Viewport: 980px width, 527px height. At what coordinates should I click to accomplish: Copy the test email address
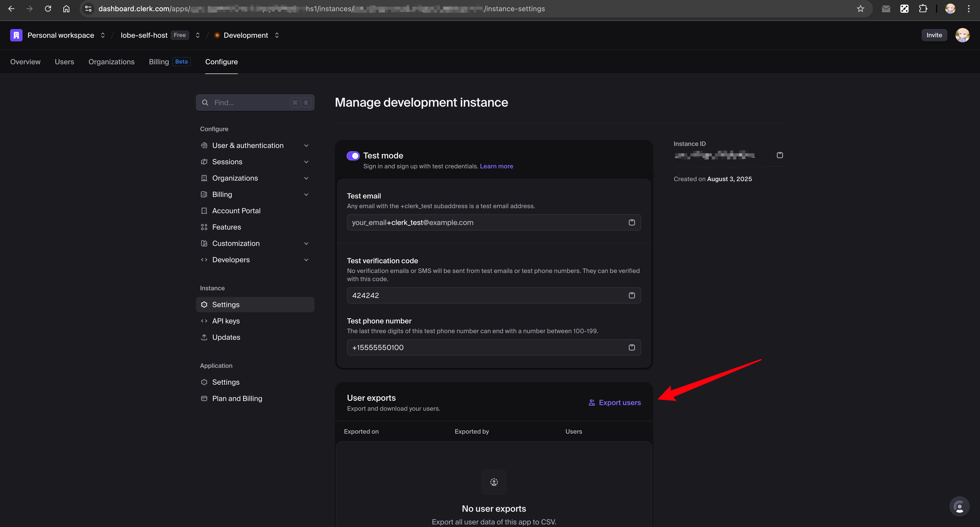pyautogui.click(x=632, y=222)
